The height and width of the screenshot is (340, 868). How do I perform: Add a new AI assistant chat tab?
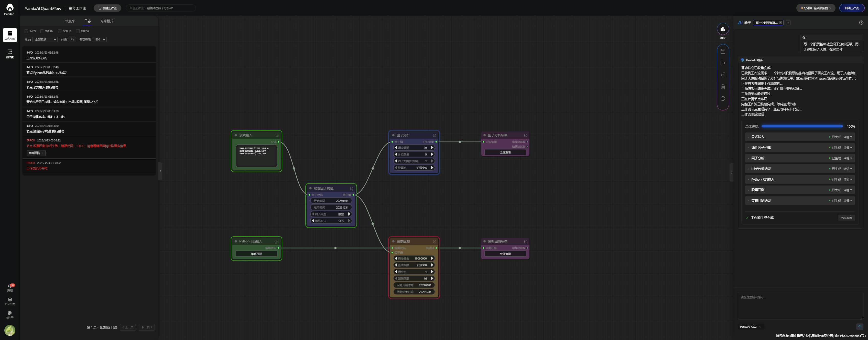(788, 23)
